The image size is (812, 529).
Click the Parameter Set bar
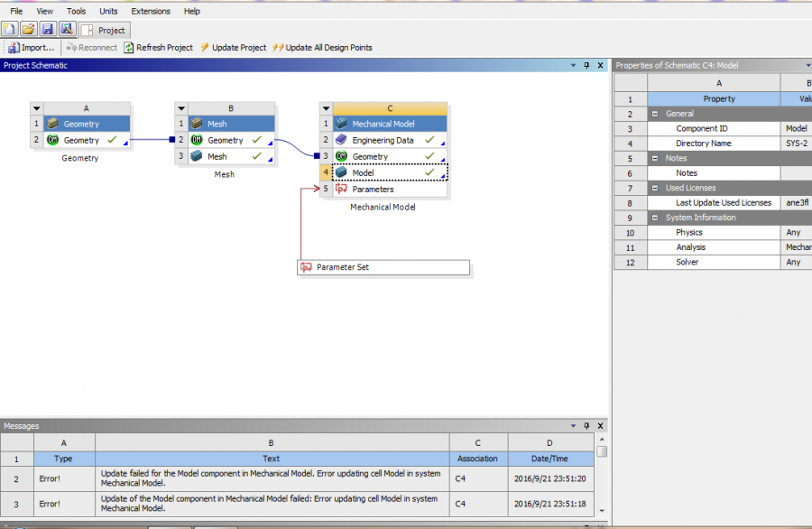point(383,267)
